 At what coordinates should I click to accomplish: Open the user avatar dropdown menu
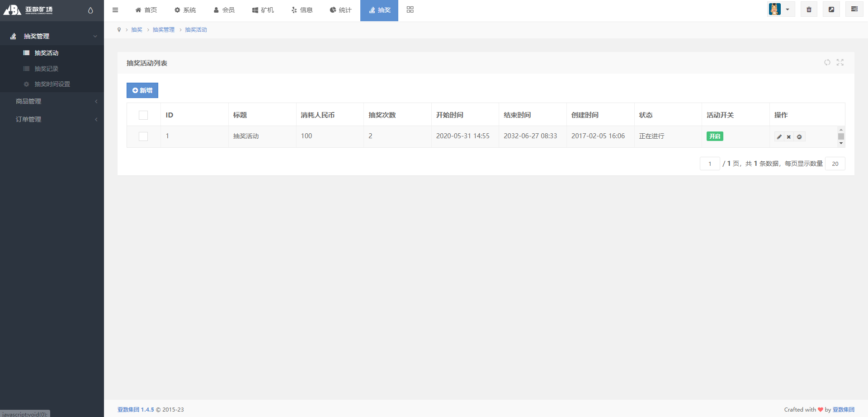(781, 9)
